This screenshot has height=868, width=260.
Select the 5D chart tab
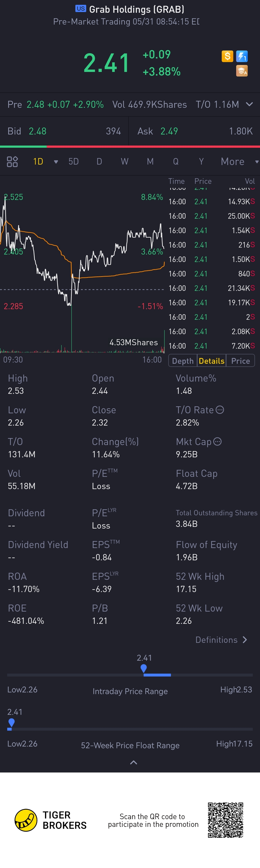click(x=73, y=161)
